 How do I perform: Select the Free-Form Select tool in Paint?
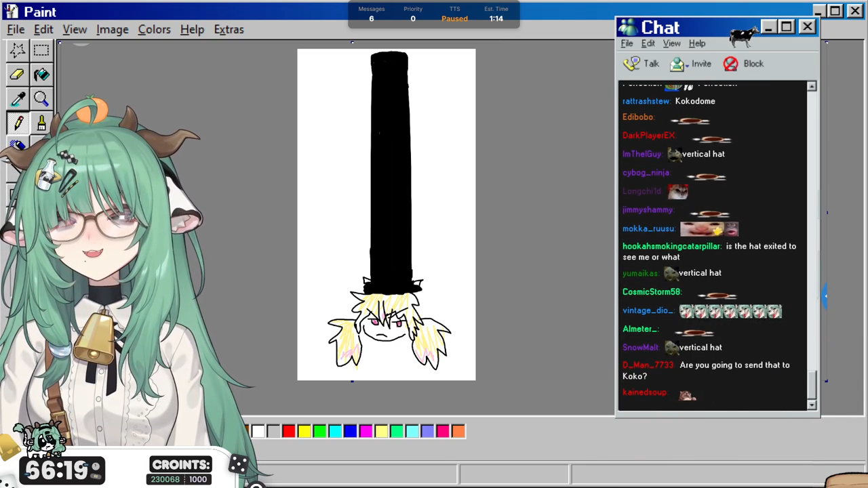[x=18, y=50]
